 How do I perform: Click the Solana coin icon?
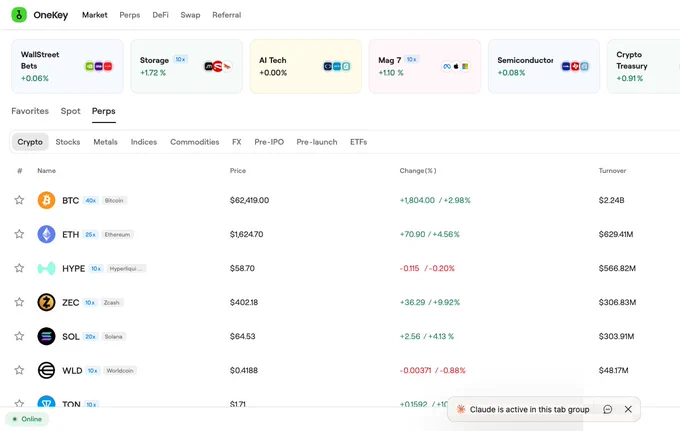(46, 336)
